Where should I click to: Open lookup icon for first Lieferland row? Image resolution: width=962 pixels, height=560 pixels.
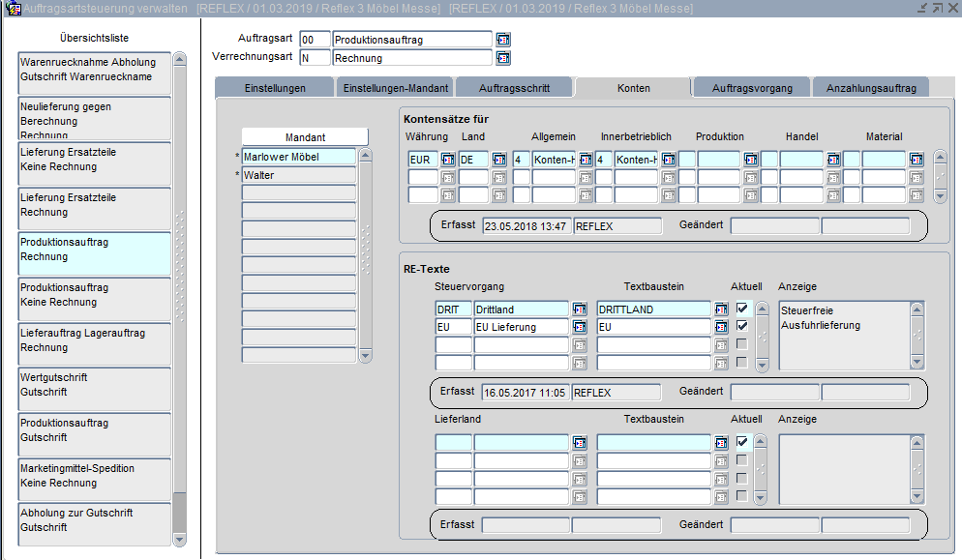[x=580, y=442]
